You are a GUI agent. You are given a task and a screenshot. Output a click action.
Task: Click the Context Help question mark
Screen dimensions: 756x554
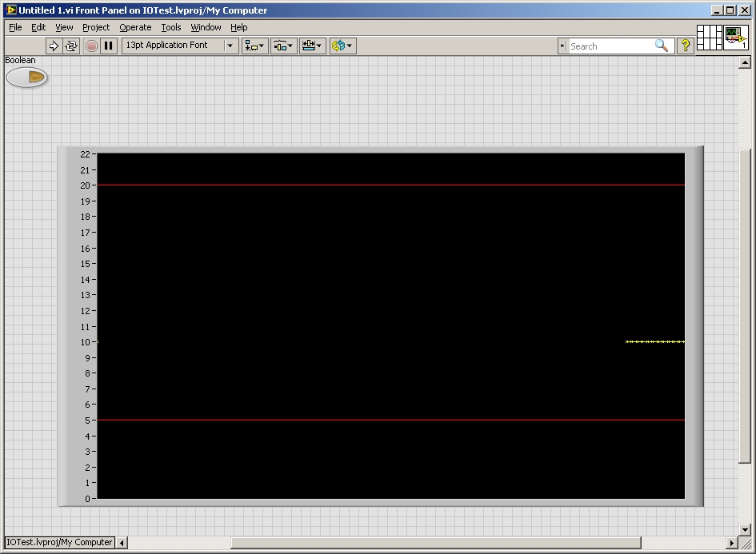click(x=685, y=46)
